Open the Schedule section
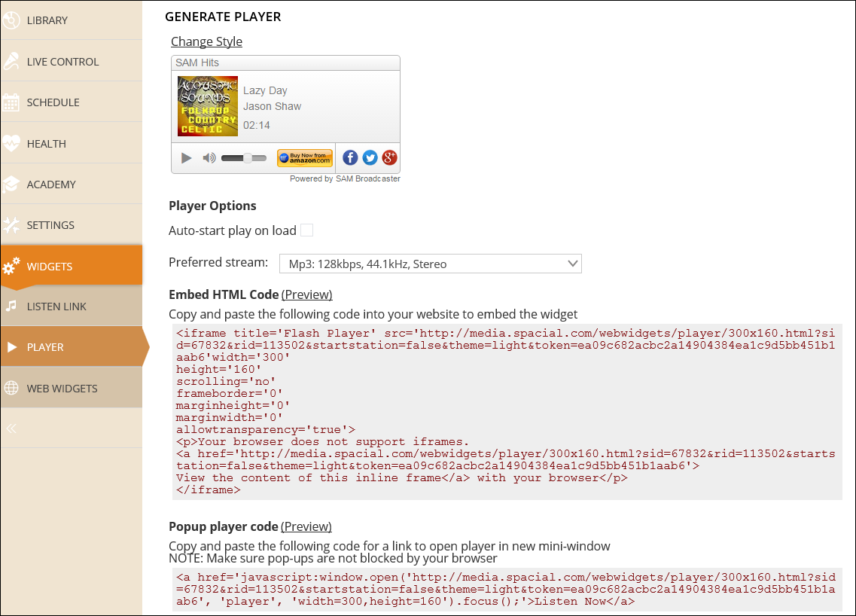Image resolution: width=856 pixels, height=616 pixels. (x=72, y=102)
